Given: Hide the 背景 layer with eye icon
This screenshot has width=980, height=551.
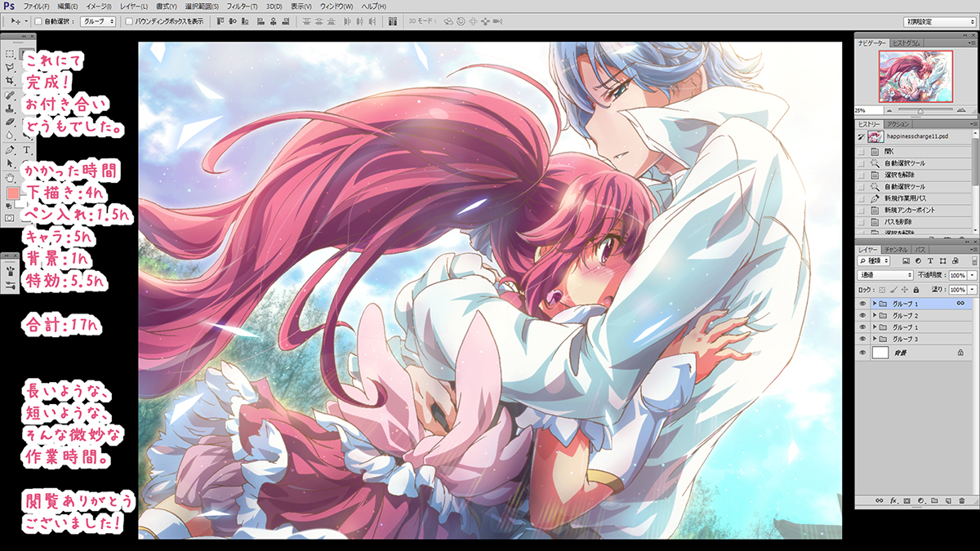Looking at the screenshot, I should click(x=862, y=353).
